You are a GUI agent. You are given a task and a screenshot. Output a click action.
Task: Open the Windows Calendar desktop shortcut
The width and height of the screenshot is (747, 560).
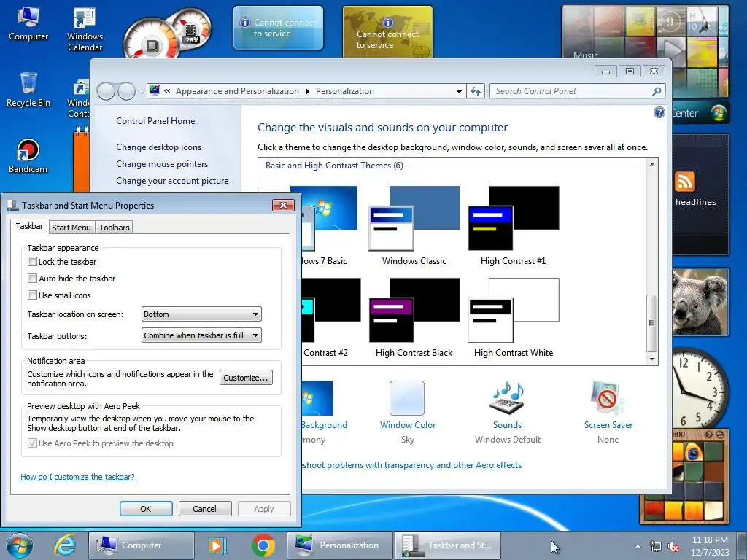point(85,29)
